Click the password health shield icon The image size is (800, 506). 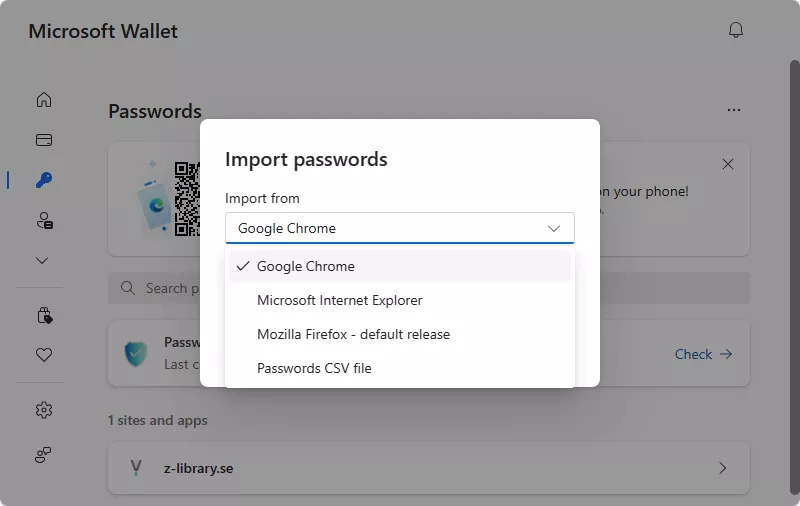[x=136, y=354]
